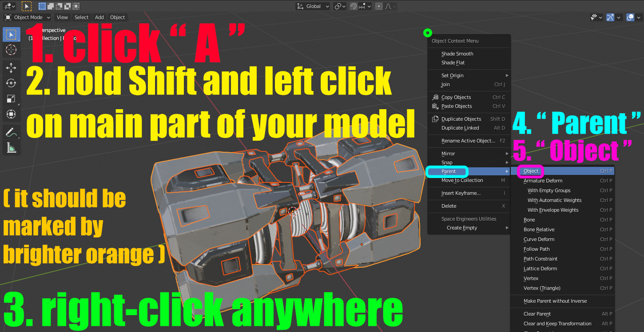Viewport: 644px width, 332px height.
Task: Choose Path Constraint parent option
Action: click(x=563, y=259)
